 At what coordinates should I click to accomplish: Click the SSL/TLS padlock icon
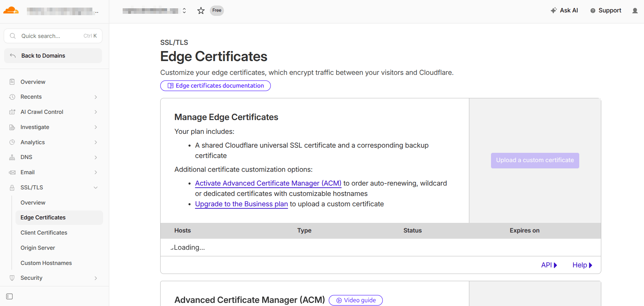pos(12,187)
